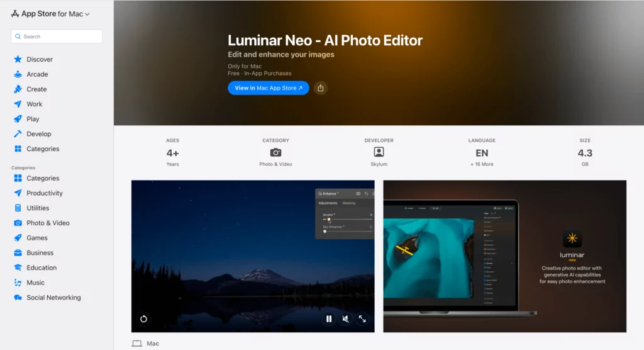The height and width of the screenshot is (350, 644).
Task: Click 'Edit and enhance your images' subtitle
Action: [281, 54]
